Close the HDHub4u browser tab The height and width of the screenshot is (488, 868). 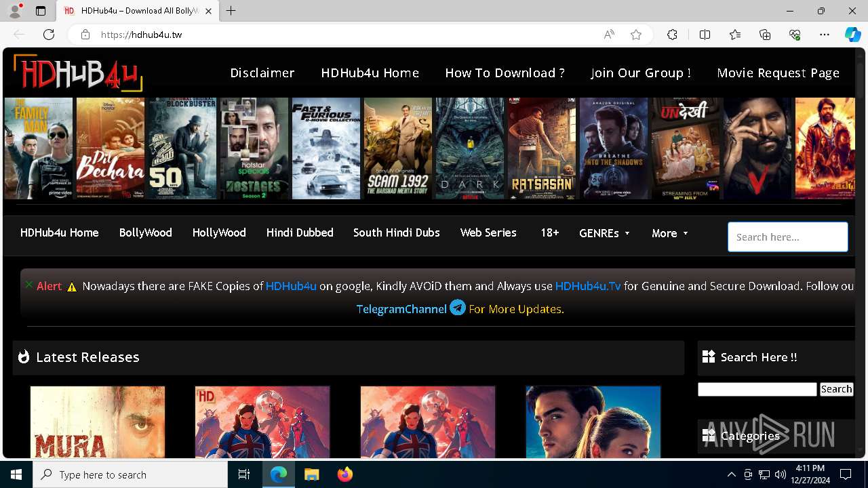pyautogui.click(x=209, y=11)
